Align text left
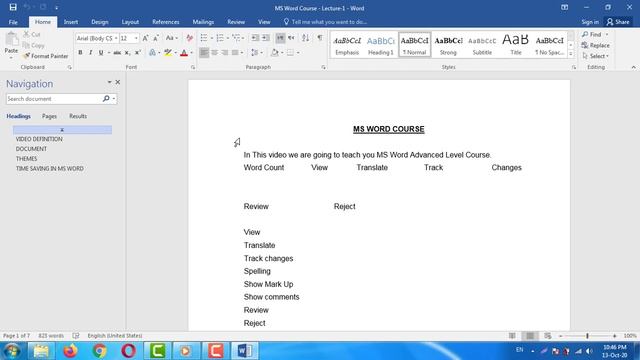 204,53
